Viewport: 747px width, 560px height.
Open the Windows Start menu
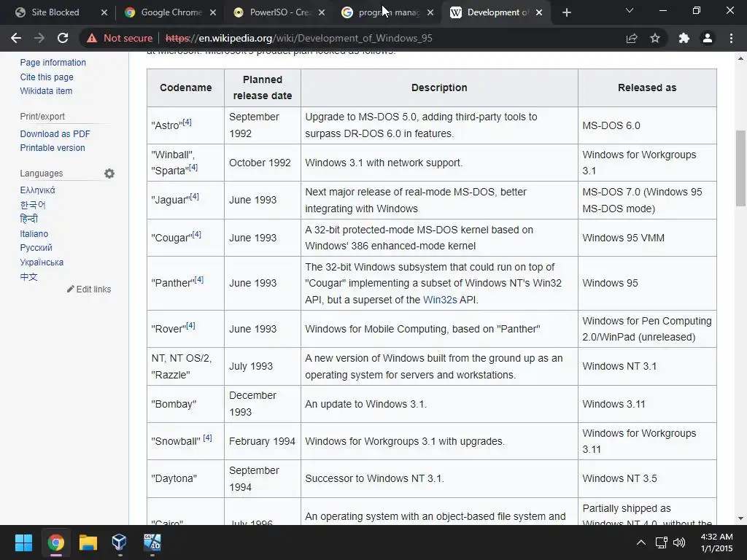[x=23, y=542]
